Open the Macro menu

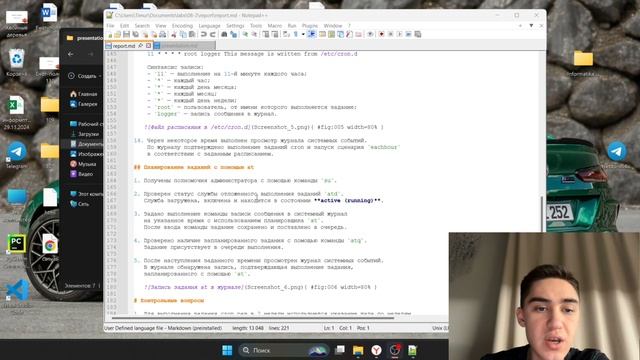coord(275,26)
